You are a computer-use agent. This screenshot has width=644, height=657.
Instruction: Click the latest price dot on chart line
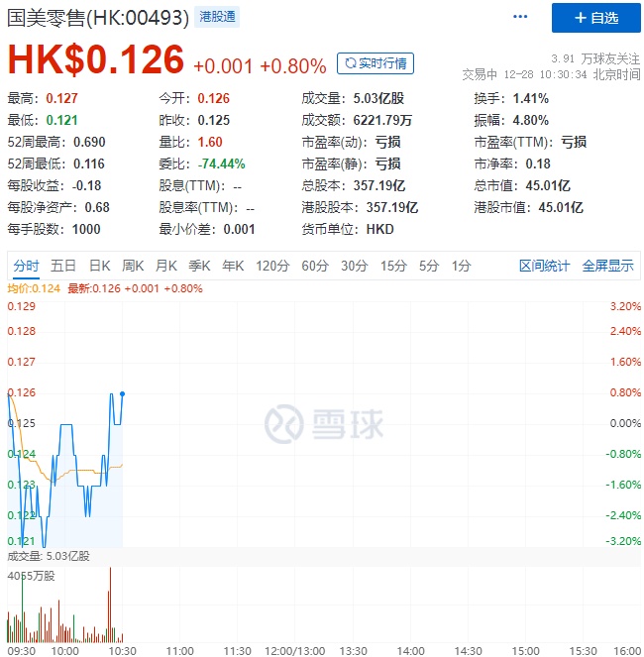[122, 393]
